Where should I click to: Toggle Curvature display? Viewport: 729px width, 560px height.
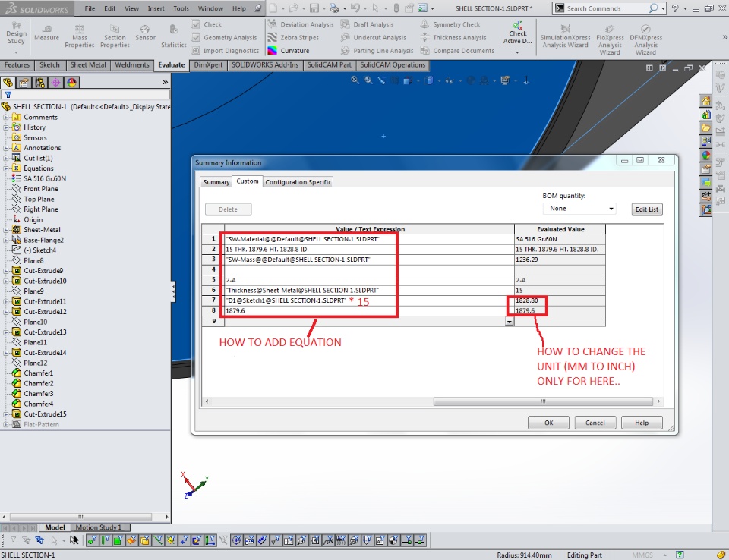tap(289, 51)
